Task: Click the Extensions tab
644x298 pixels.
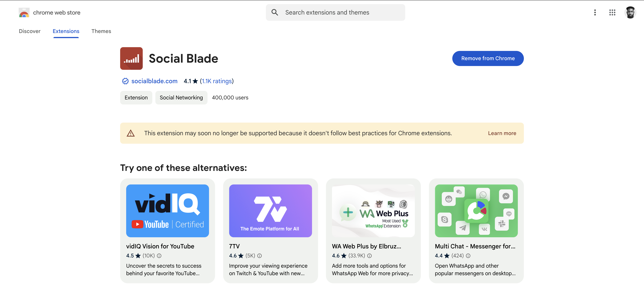Action: tap(66, 31)
